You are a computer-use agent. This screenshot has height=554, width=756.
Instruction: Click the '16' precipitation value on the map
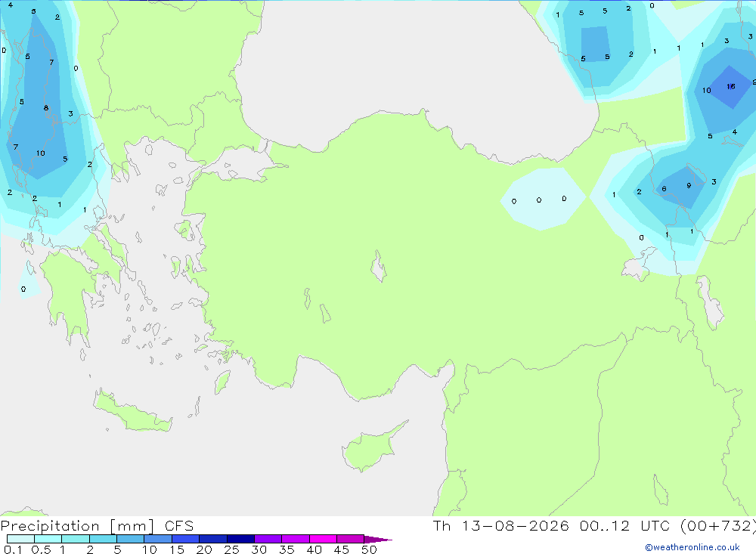[x=731, y=86]
